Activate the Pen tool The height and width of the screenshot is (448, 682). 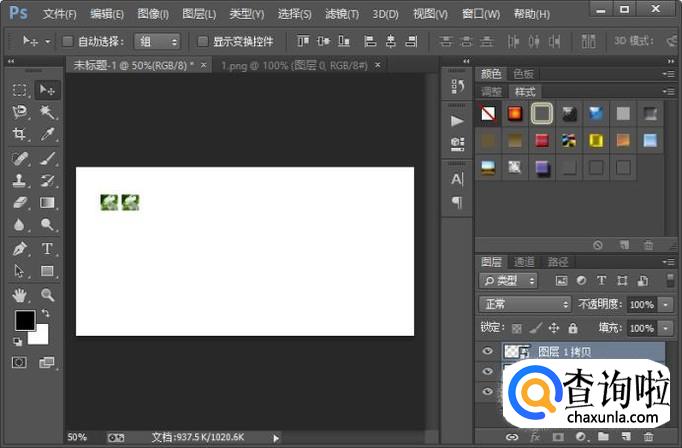click(x=19, y=248)
